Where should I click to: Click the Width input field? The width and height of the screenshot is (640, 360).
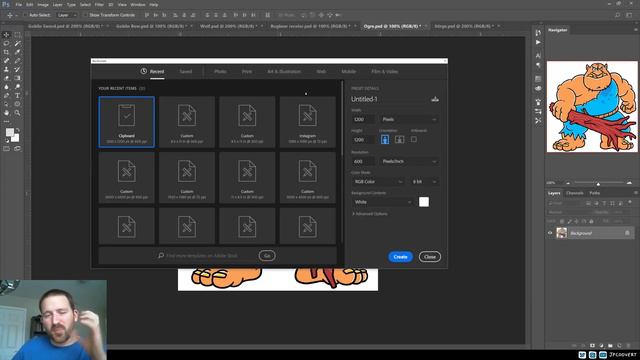click(x=363, y=119)
